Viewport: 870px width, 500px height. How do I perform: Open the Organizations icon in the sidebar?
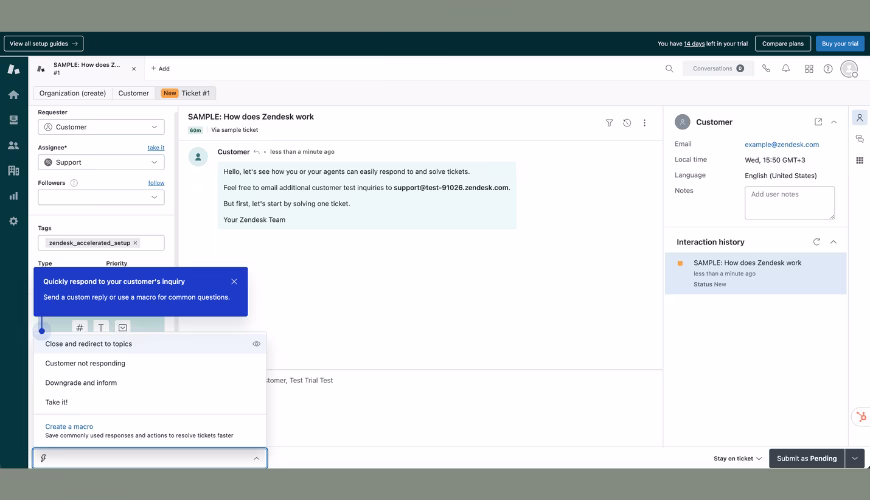pos(13,171)
